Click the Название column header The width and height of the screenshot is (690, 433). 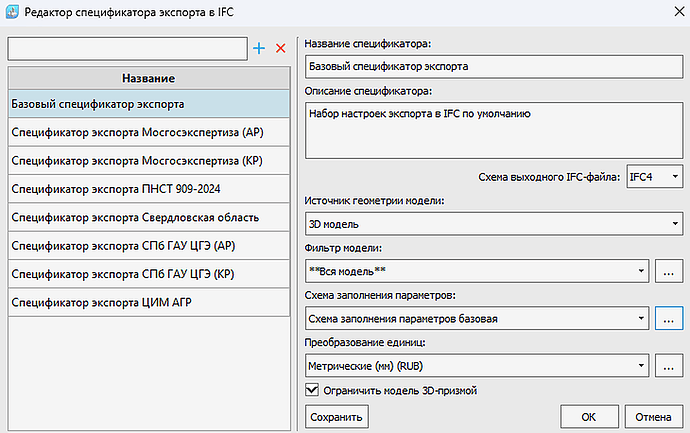(149, 78)
